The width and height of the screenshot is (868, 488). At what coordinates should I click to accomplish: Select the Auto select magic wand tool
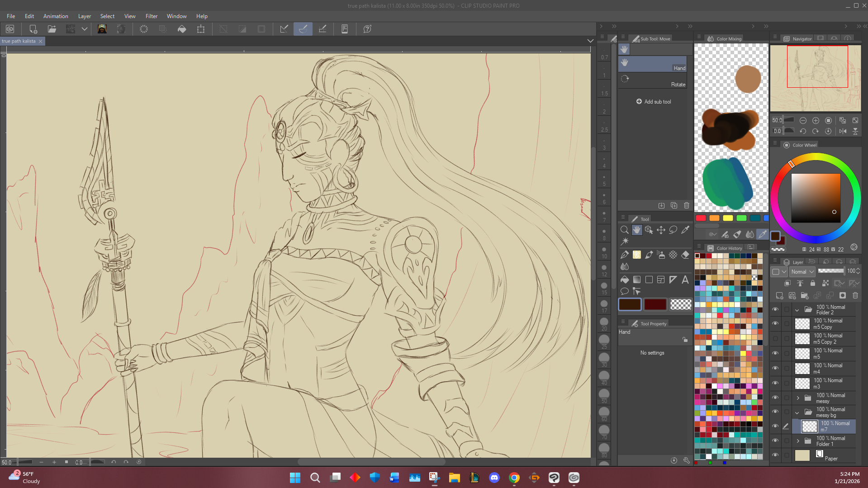coord(625,242)
